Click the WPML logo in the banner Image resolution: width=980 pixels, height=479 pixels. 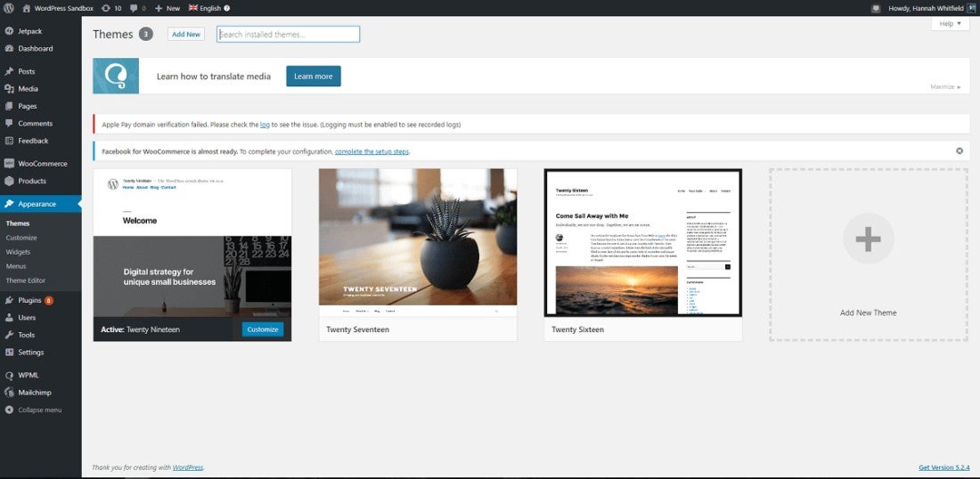pos(116,77)
